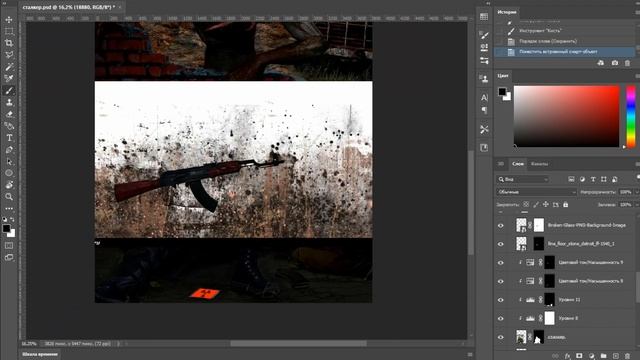This screenshot has height=360, width=640.
Task: Select the Paint Bucket tool
Action: tap(9, 126)
